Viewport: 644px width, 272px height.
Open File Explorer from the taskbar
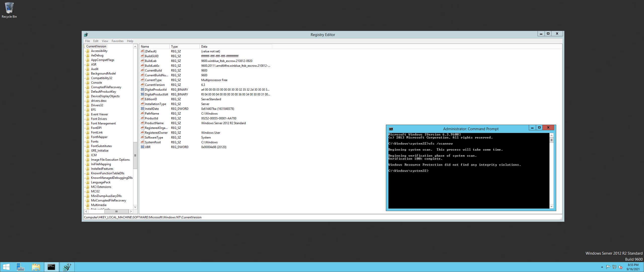[36, 267]
